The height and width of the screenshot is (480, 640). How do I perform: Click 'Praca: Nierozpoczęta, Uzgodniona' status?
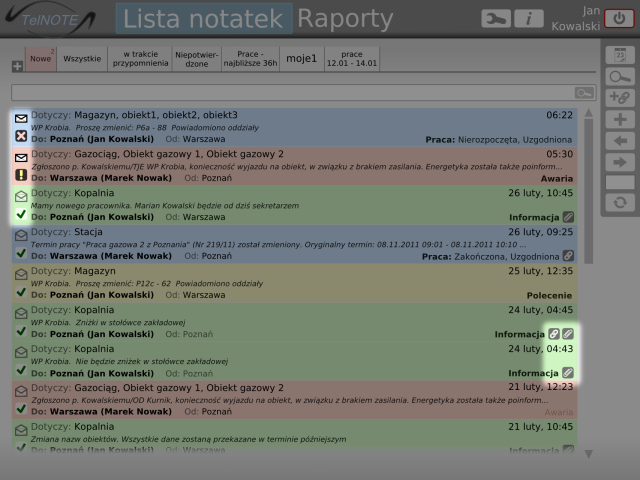(x=498, y=140)
